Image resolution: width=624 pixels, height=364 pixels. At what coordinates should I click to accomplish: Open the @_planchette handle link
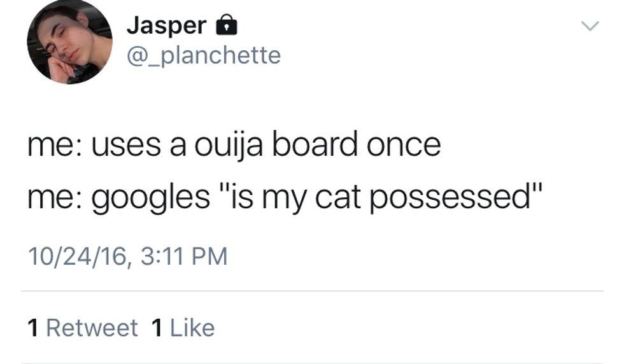[x=204, y=55]
